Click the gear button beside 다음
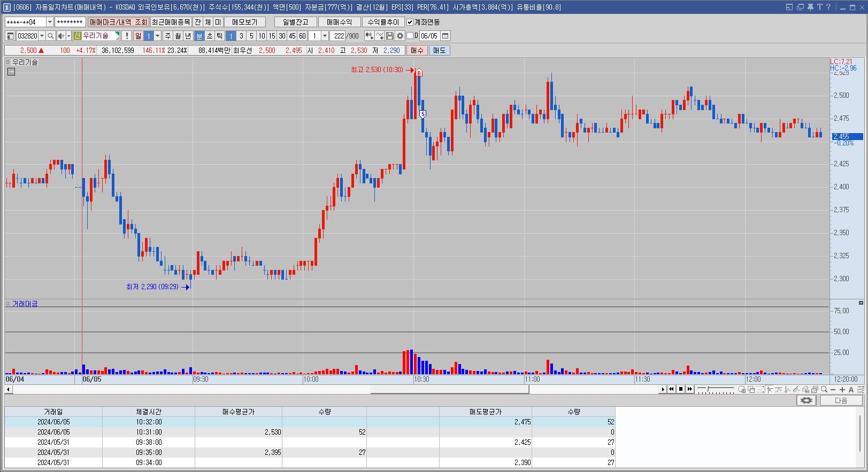This screenshot has height=472, width=868. (806, 400)
